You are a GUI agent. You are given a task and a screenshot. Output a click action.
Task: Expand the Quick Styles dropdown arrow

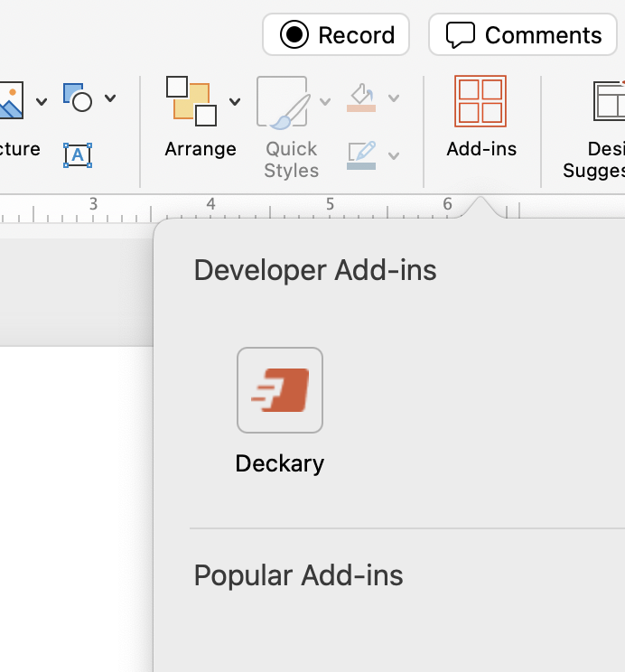(325, 101)
